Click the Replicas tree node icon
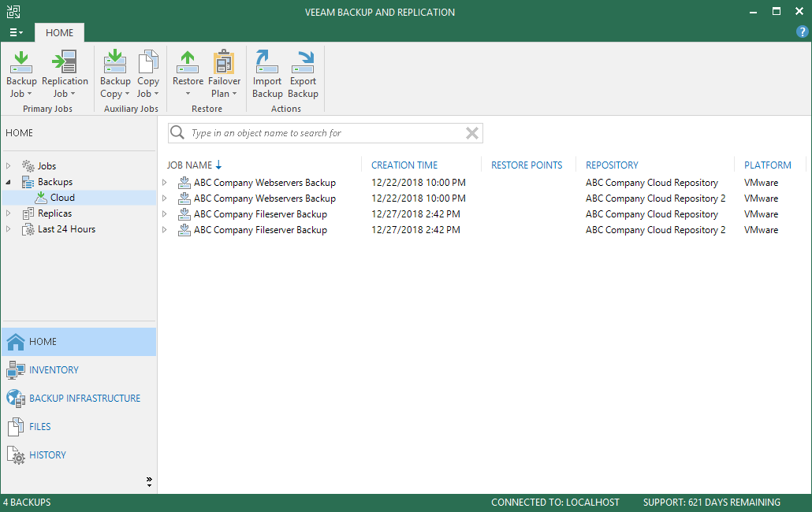 28,213
